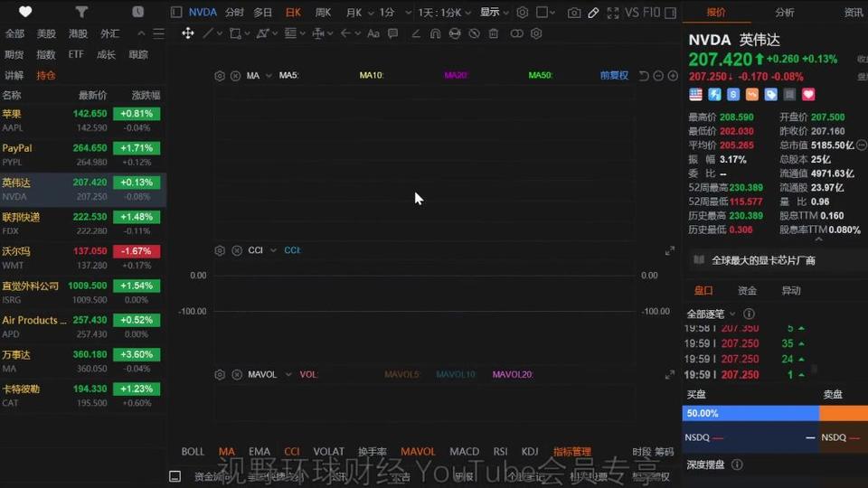Open MAVOL indicator type dropdown in chart
The height and width of the screenshot is (488, 868).
288,374
